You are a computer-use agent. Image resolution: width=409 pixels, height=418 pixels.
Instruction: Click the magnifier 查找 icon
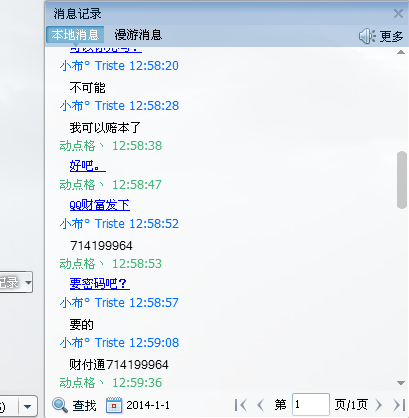60,405
